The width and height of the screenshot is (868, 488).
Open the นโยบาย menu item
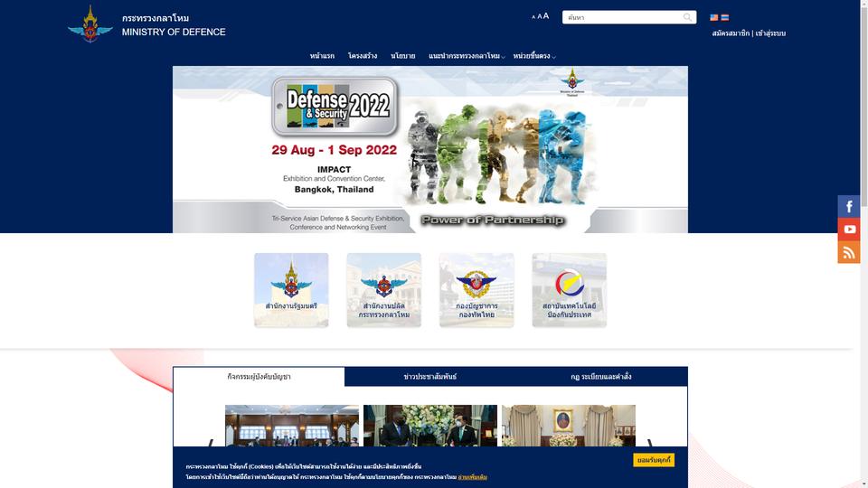[403, 56]
